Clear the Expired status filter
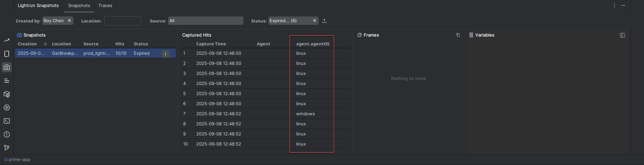Viewport: 644px width, 165px height. (315, 20)
